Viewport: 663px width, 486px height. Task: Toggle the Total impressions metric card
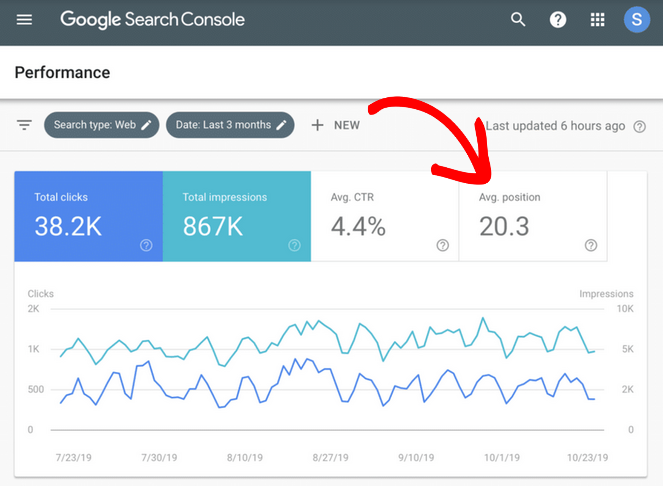click(236, 215)
